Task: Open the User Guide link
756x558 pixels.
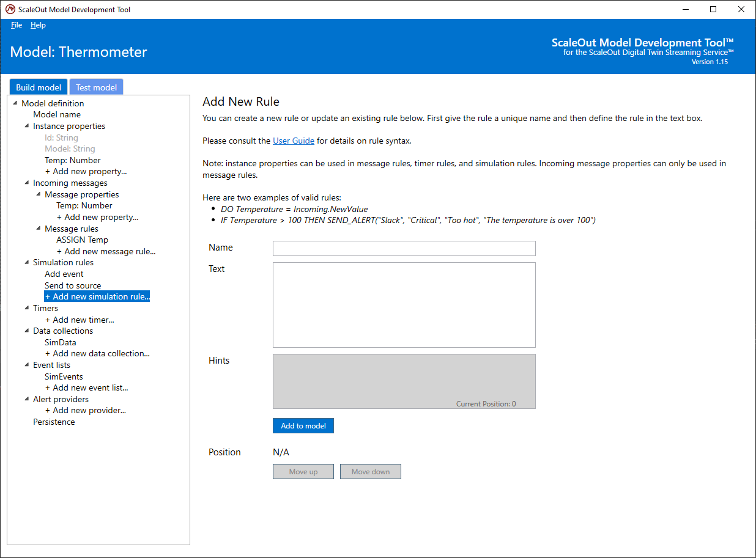Action: coord(294,141)
